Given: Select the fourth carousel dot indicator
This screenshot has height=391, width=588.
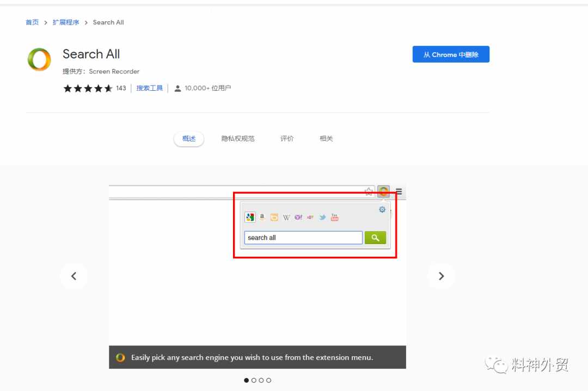Looking at the screenshot, I should pyautogui.click(x=268, y=380).
